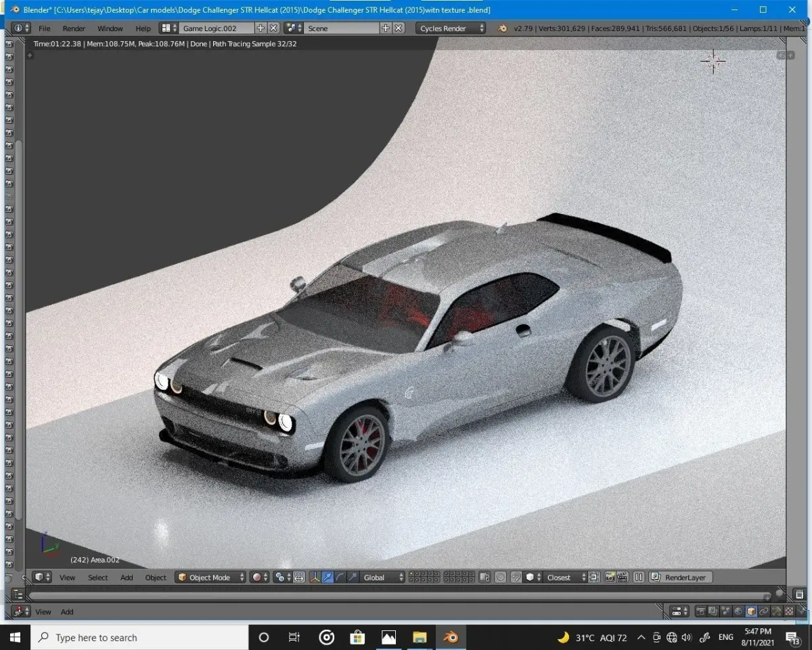Open the Modifiers wrench tab icon
The image size is (812, 650).
point(777,611)
